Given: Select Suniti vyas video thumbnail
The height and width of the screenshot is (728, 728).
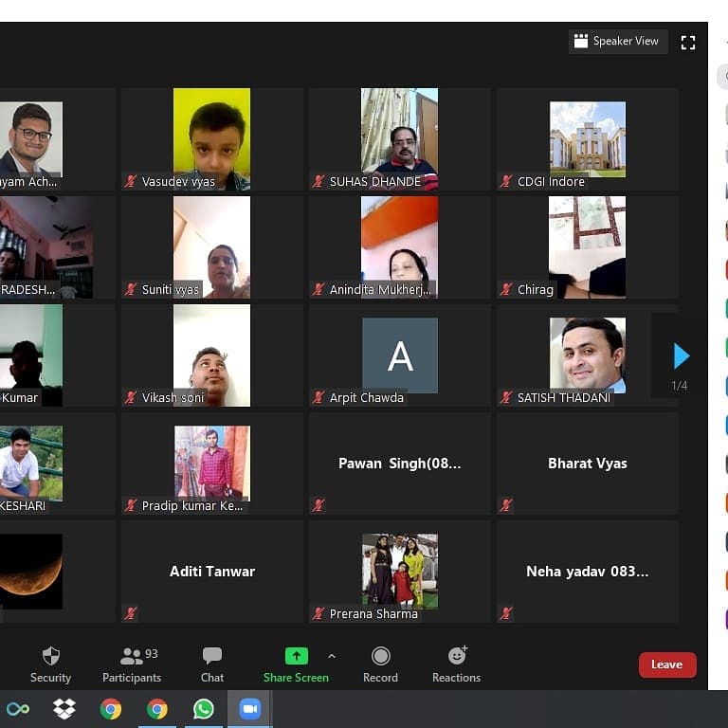Looking at the screenshot, I should [211, 247].
